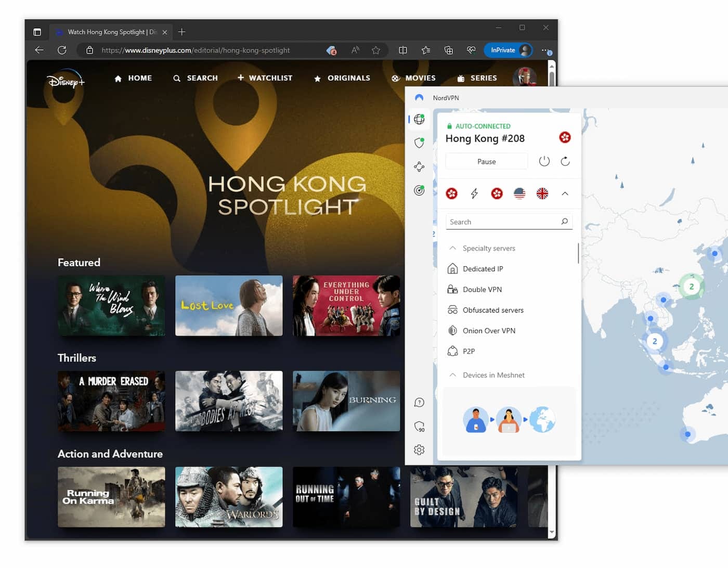Open NordVPN settings gear icon
Viewport: 728px width, 568px height.
(419, 450)
